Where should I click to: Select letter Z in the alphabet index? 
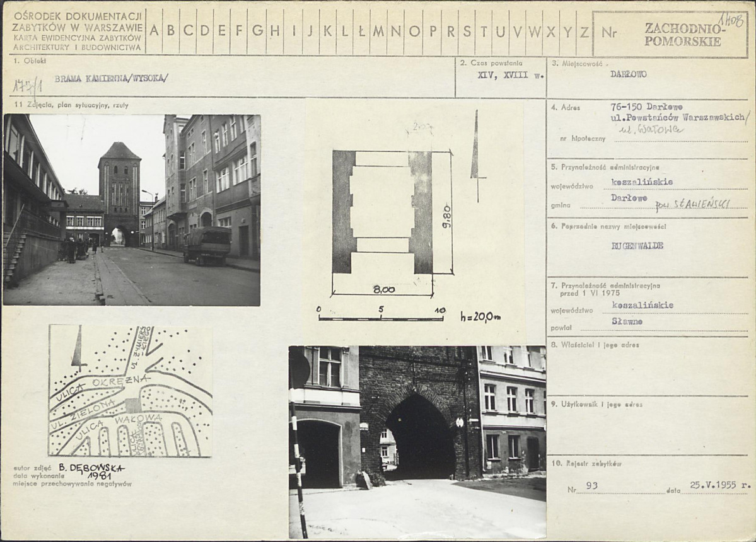pos(584,31)
